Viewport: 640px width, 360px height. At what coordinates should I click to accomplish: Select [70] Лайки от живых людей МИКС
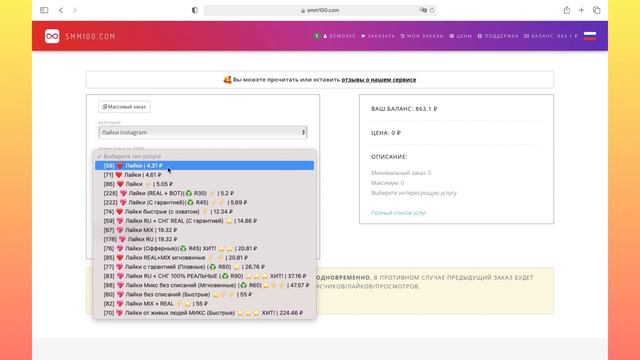pos(204,313)
